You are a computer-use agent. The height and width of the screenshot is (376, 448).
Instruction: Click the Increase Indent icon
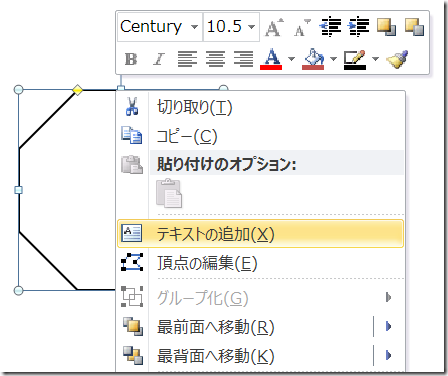(x=358, y=27)
